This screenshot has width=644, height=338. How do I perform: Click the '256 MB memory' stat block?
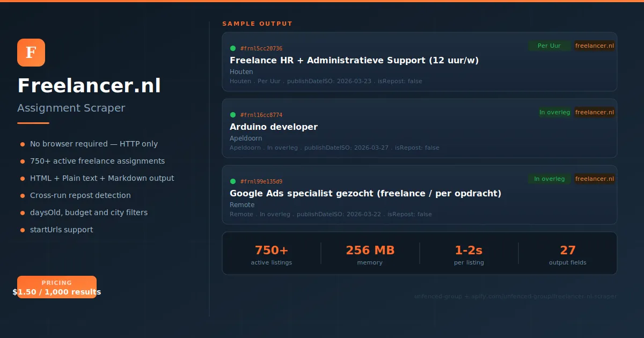click(370, 254)
